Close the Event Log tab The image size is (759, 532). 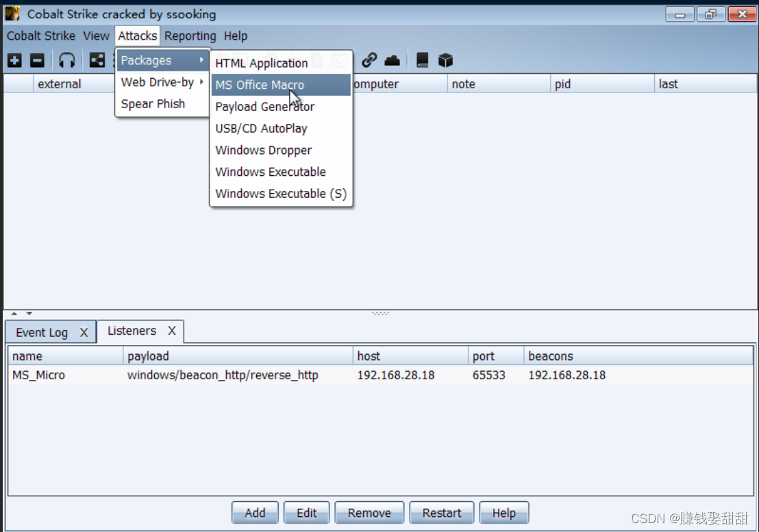tap(84, 332)
